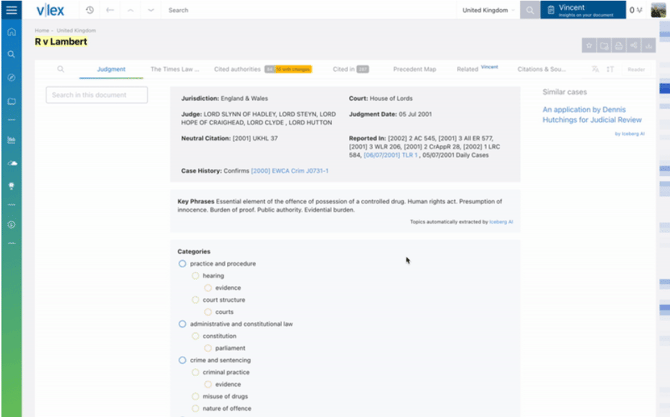Adjust text size with font-size icon
This screenshot has height=417, width=670.
click(x=610, y=69)
